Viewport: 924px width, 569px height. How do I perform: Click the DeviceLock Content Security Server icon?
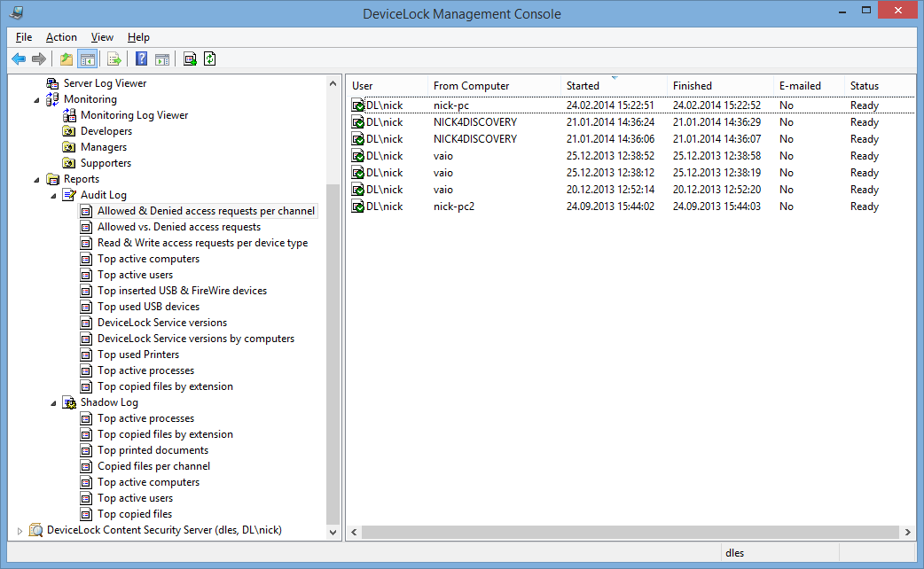coord(36,530)
